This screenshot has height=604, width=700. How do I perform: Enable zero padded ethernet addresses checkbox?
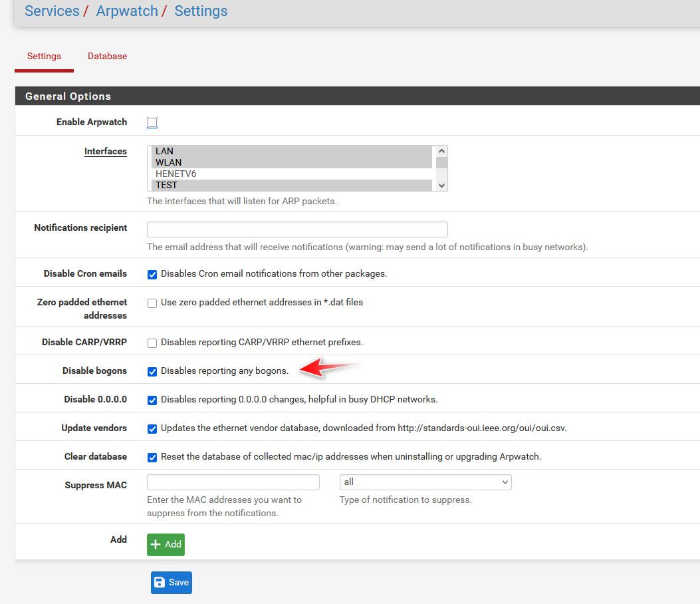pyautogui.click(x=152, y=303)
